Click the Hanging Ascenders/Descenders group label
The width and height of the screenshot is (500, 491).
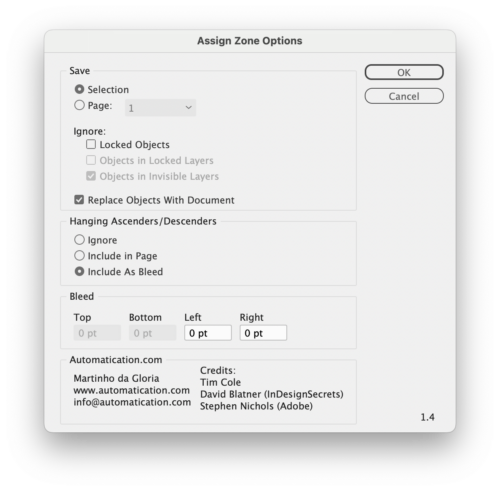pos(143,221)
